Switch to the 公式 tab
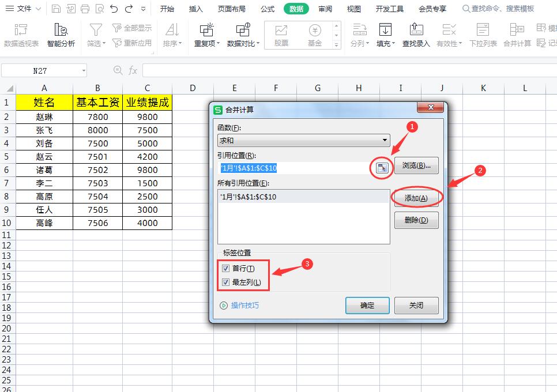The image size is (557, 392). [268, 9]
